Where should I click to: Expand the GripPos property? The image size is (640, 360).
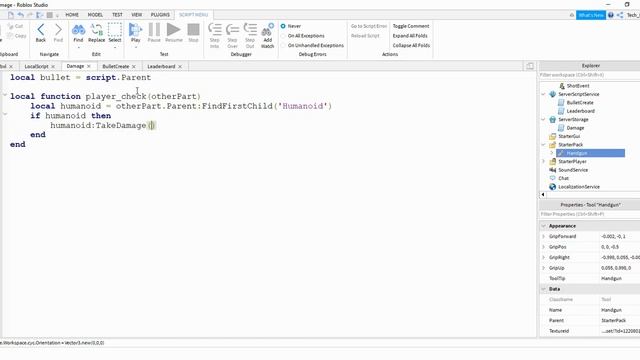coord(543,247)
